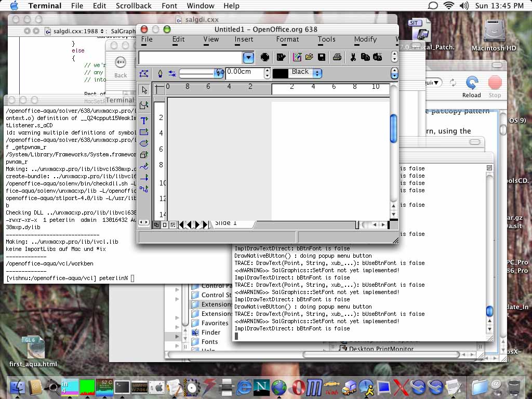Select the Rectangle drawing tool
The image size is (532, 399).
point(144,131)
